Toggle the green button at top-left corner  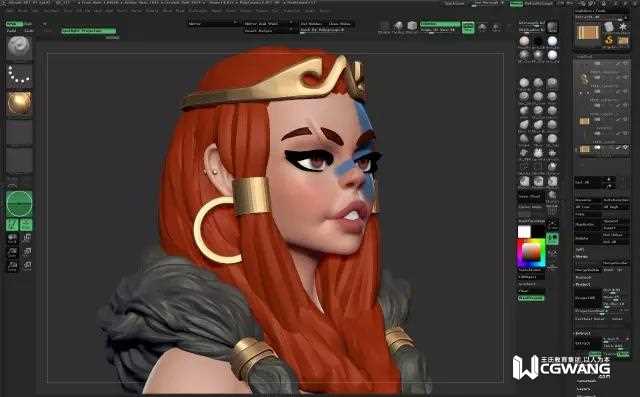(15, 24)
